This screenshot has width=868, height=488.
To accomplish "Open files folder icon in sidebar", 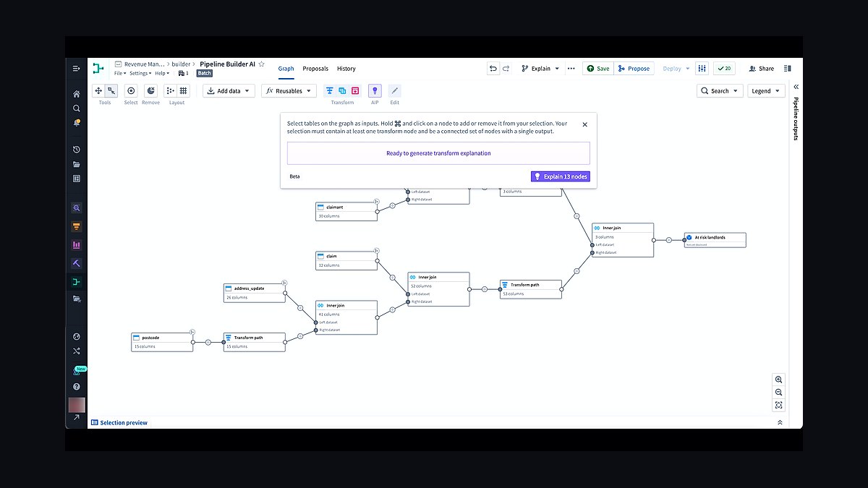I will 77,164.
